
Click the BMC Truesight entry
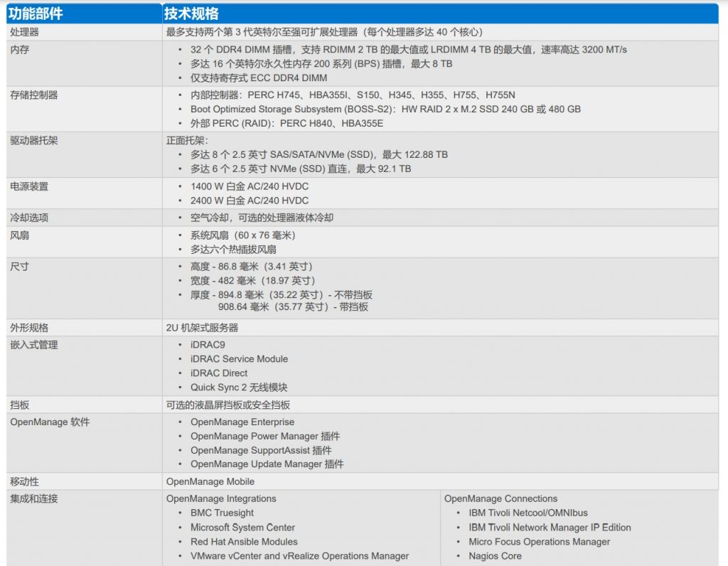[222, 513]
